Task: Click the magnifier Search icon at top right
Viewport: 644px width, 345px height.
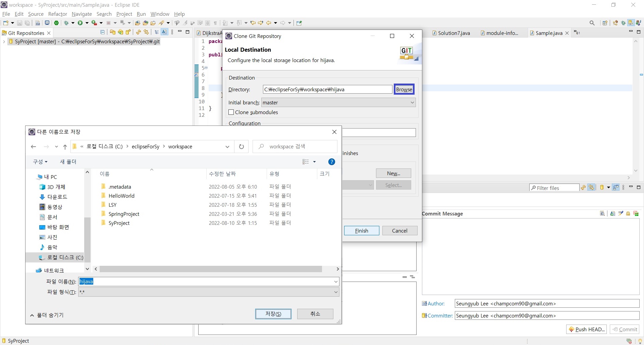Action: click(x=592, y=23)
